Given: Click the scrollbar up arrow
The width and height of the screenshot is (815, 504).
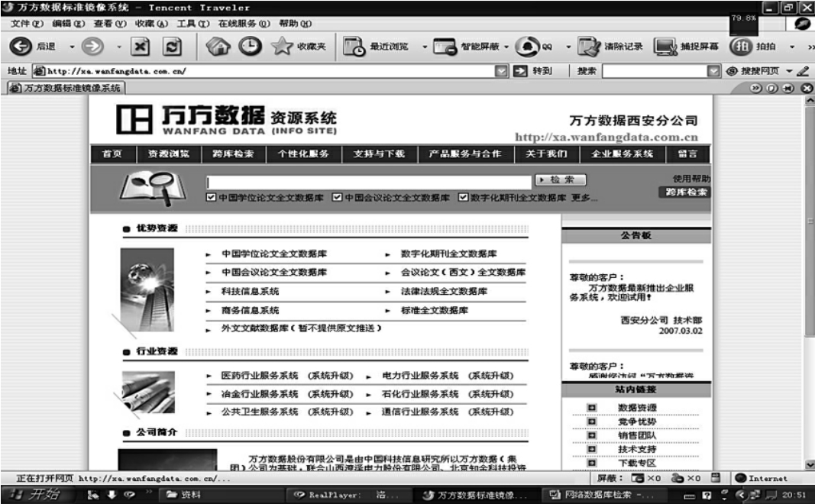Looking at the screenshot, I should tap(810, 102).
